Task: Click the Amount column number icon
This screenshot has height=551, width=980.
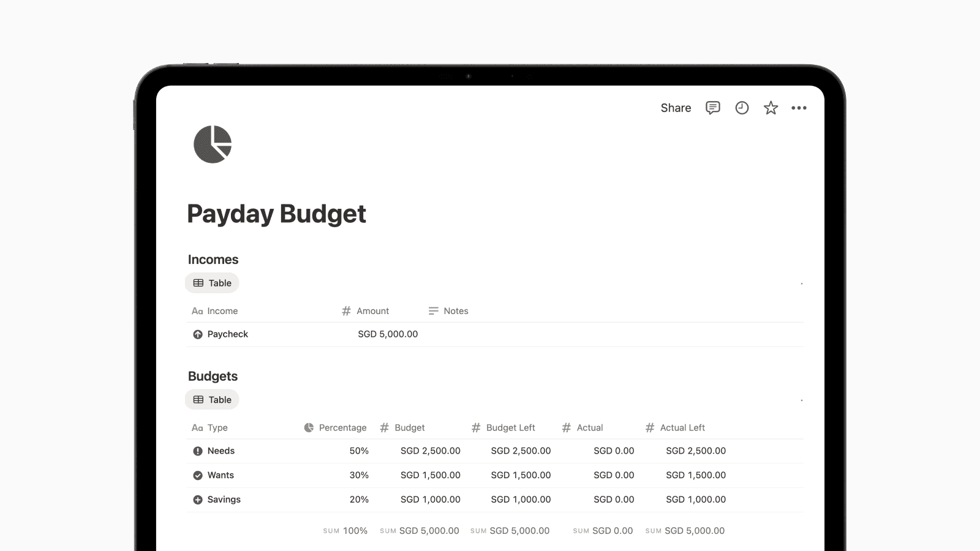Action: pyautogui.click(x=346, y=311)
